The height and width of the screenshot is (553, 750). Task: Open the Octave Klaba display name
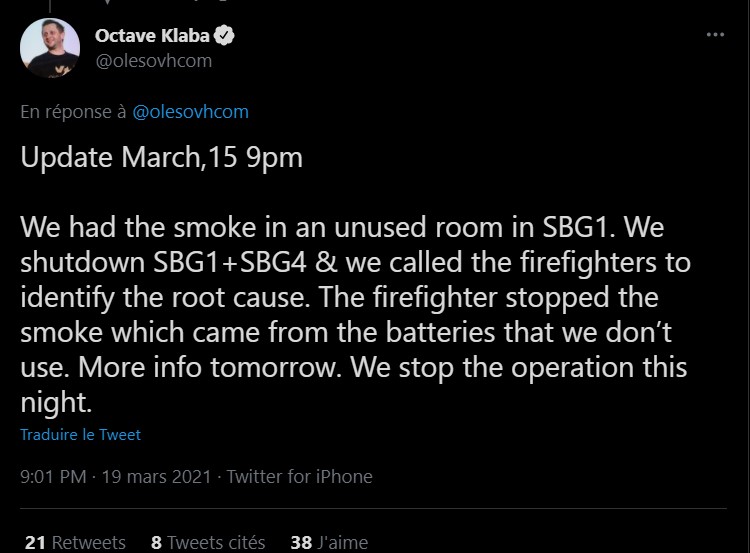pyautogui.click(x=153, y=36)
